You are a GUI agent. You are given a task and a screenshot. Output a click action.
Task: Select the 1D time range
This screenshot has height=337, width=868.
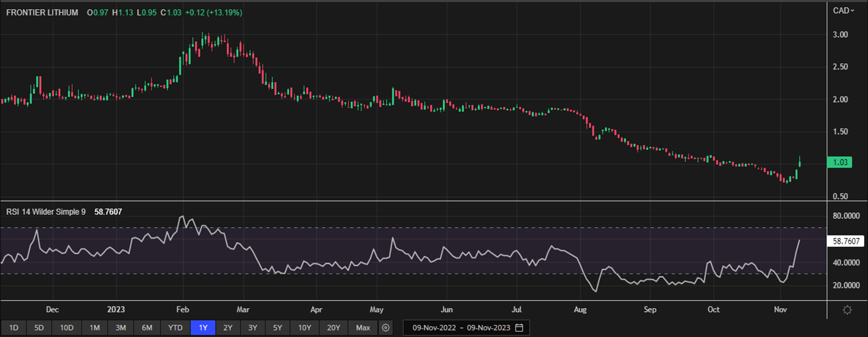(x=14, y=328)
